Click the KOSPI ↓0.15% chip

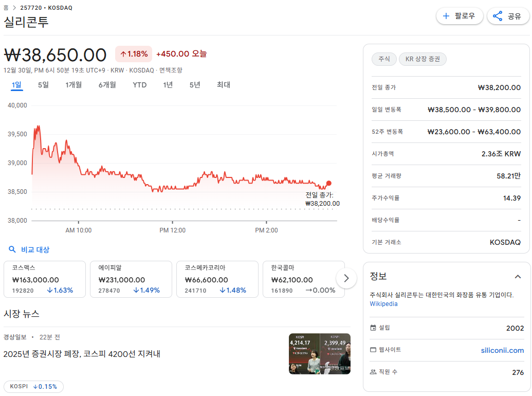coord(33,387)
